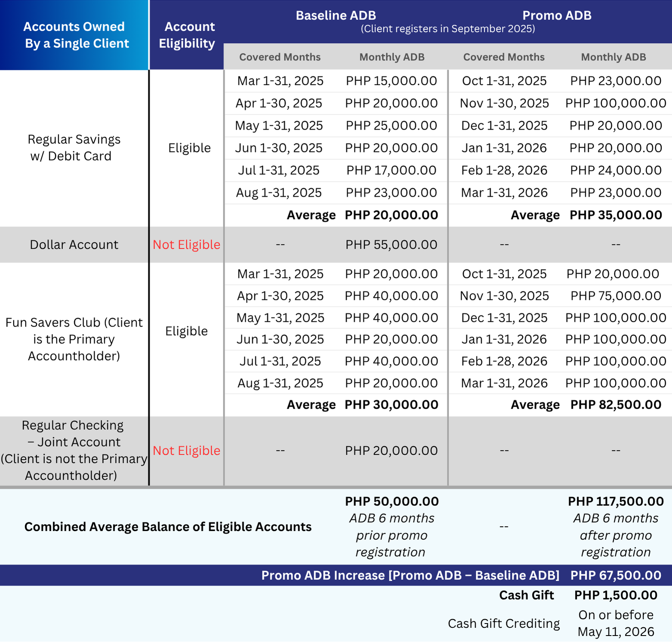Select the Account Eligibility column header
The width and height of the screenshot is (672, 642).
tap(187, 35)
